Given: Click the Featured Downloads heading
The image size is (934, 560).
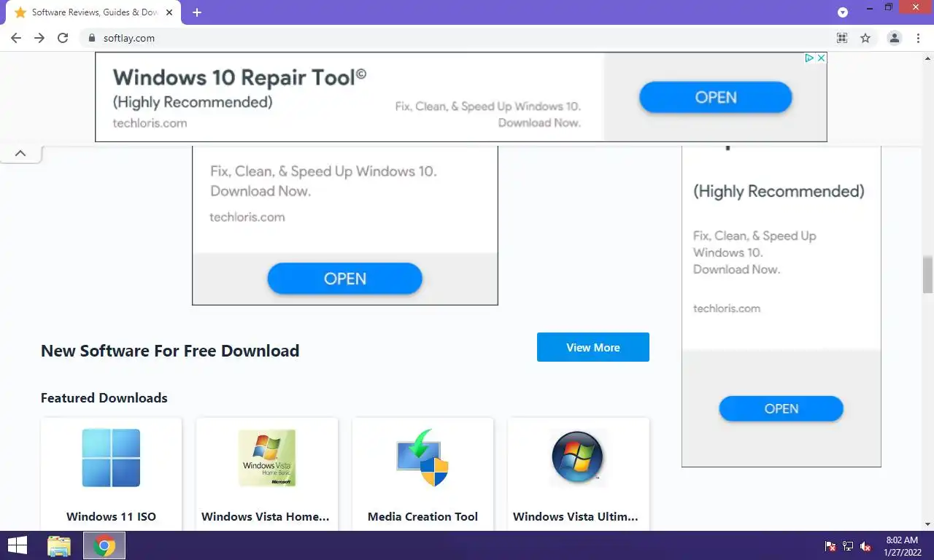Looking at the screenshot, I should coord(104,398).
